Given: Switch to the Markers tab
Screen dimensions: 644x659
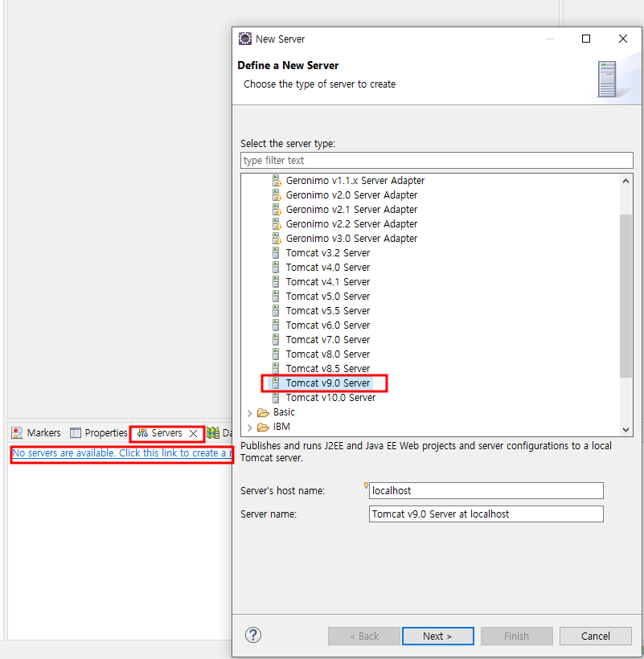Looking at the screenshot, I should tap(36, 433).
